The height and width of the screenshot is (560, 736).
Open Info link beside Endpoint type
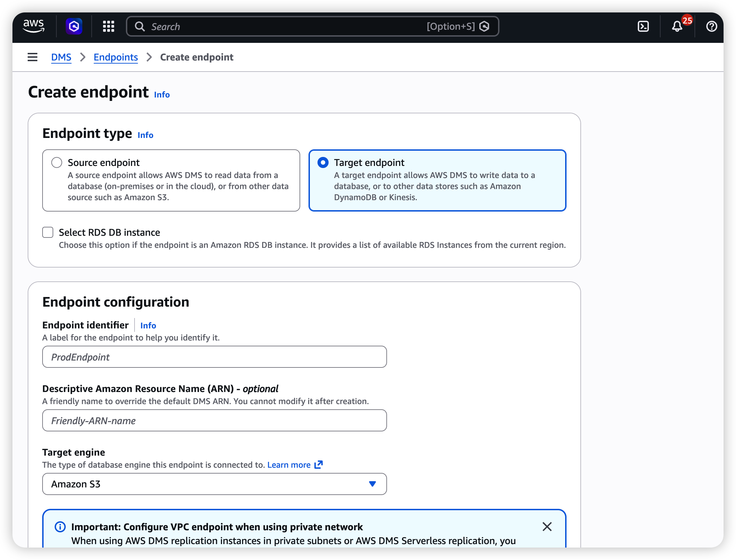coord(145,135)
